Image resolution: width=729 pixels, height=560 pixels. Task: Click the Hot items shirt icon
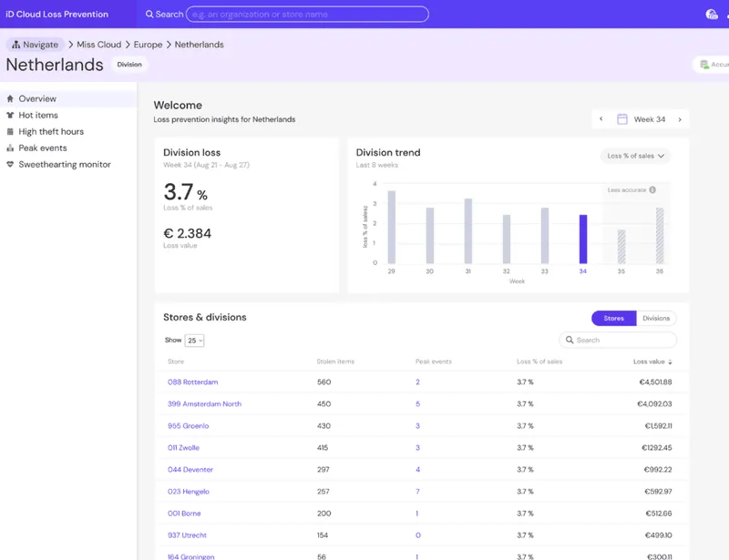[10, 116]
